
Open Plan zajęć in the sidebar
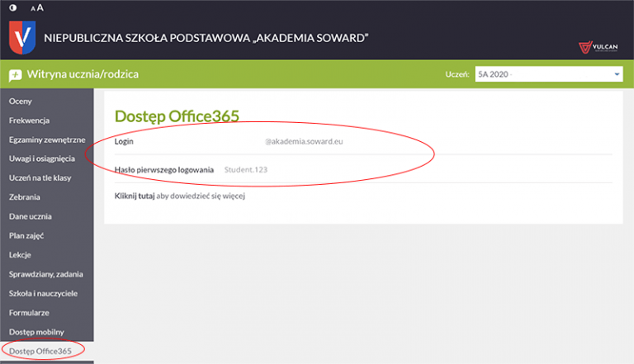pyautogui.click(x=26, y=236)
